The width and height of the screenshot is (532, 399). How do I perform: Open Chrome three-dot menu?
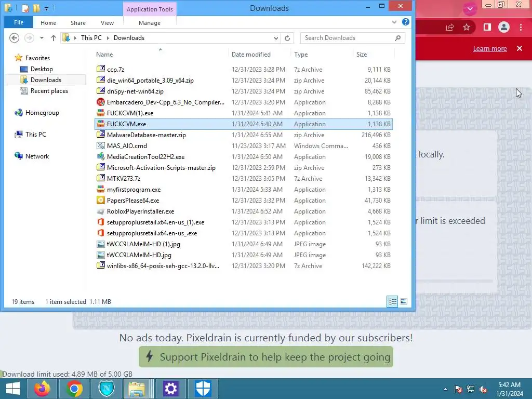pyautogui.click(x=521, y=27)
